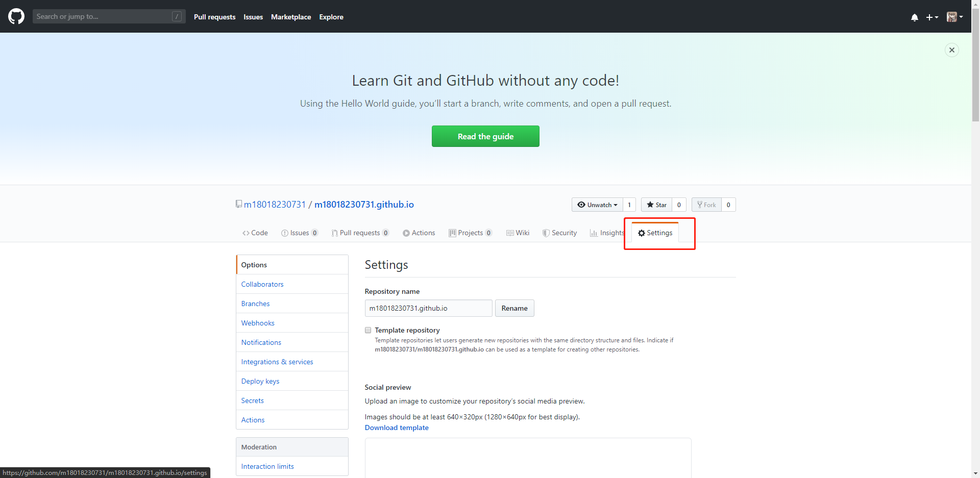View the forks count
980x478 pixels.
(x=728, y=205)
